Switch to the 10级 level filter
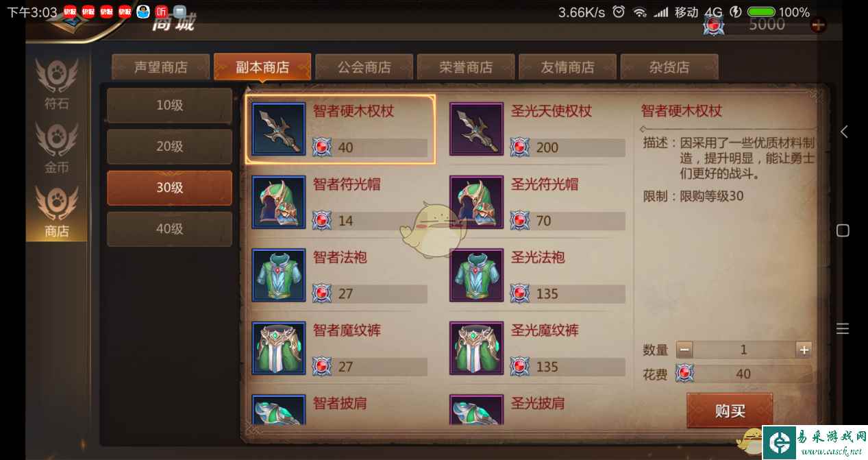 (169, 106)
